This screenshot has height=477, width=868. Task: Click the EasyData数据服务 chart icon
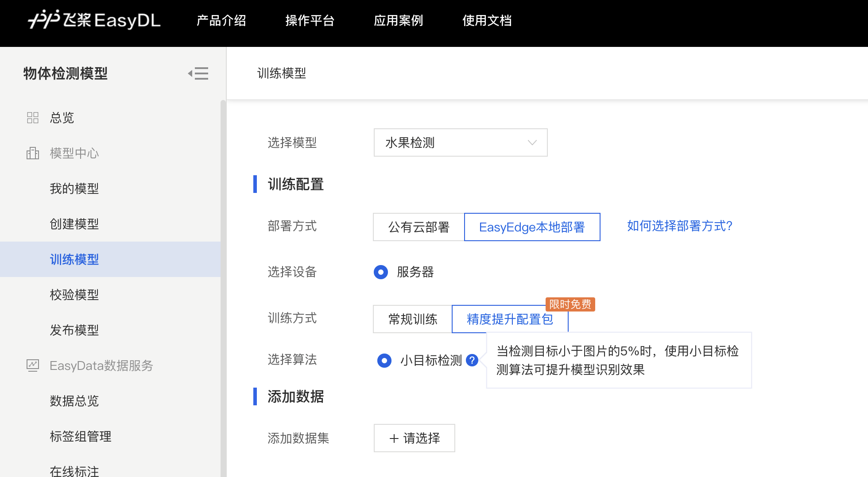(33, 365)
